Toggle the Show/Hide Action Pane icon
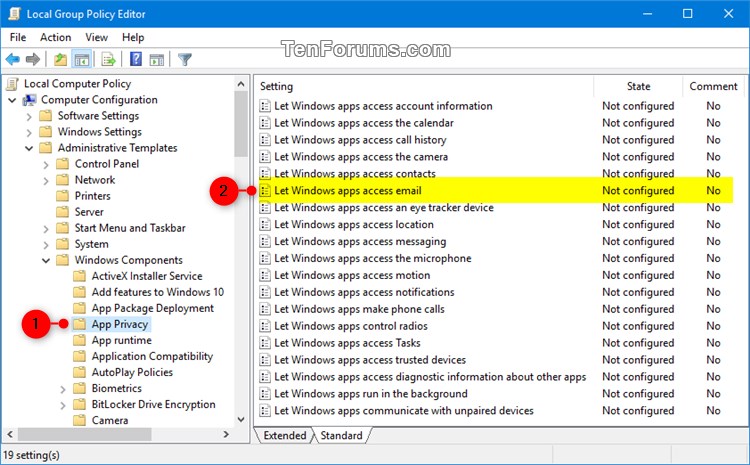Viewport: 750px width, 465px height. (157, 59)
